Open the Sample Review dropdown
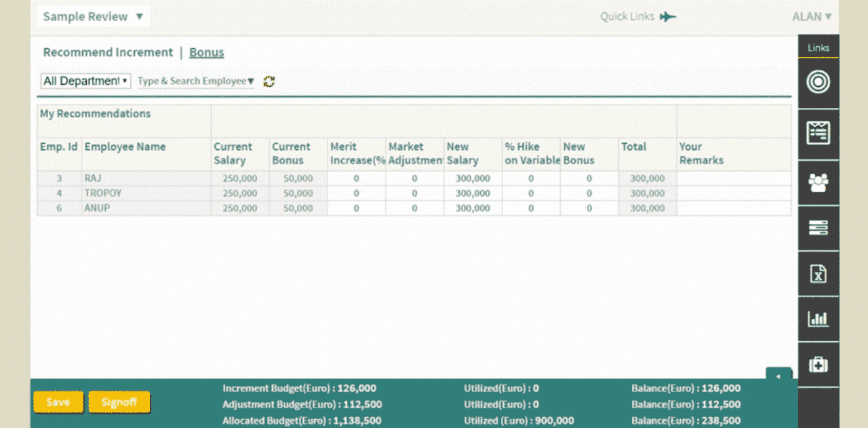The height and width of the screenshot is (428, 868). 93,17
